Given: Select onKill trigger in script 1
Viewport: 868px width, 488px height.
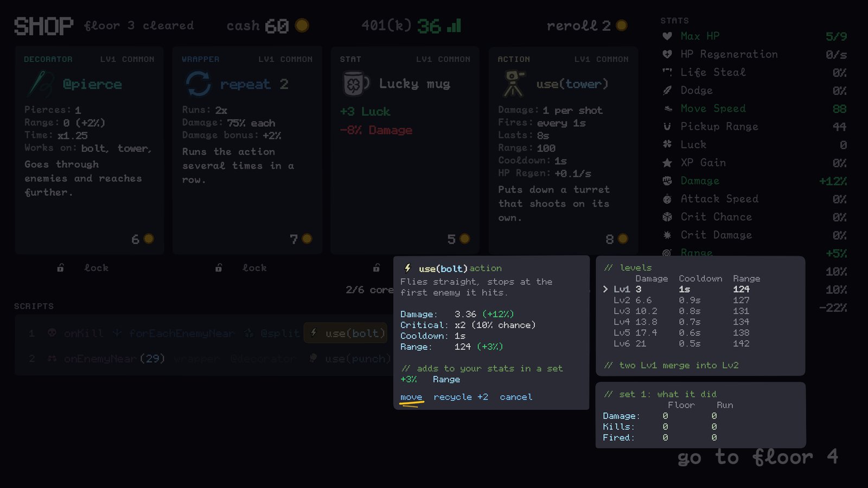Looking at the screenshot, I should (75, 333).
